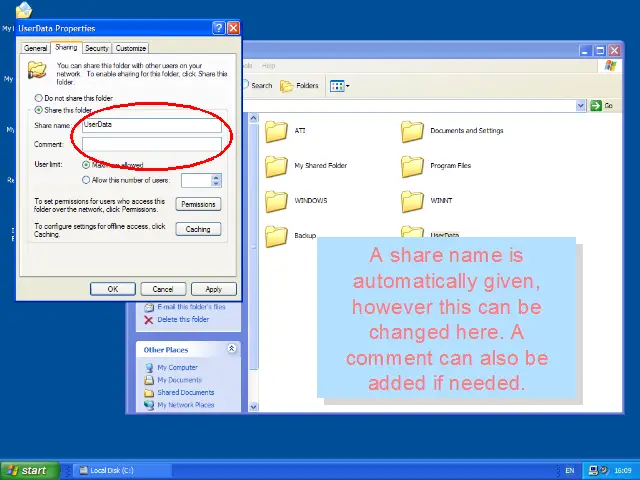Select the WINNT folder icon
This screenshot has width=640, height=480.
pyautogui.click(x=412, y=202)
